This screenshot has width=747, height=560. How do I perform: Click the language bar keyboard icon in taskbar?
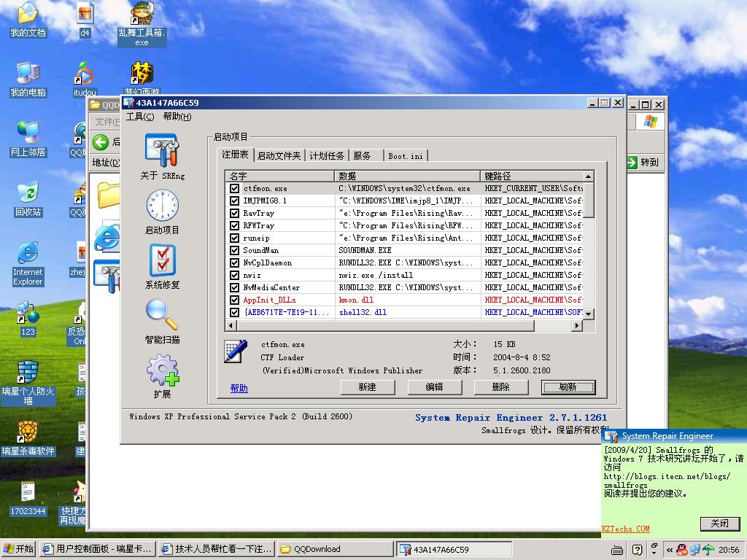[x=617, y=551]
